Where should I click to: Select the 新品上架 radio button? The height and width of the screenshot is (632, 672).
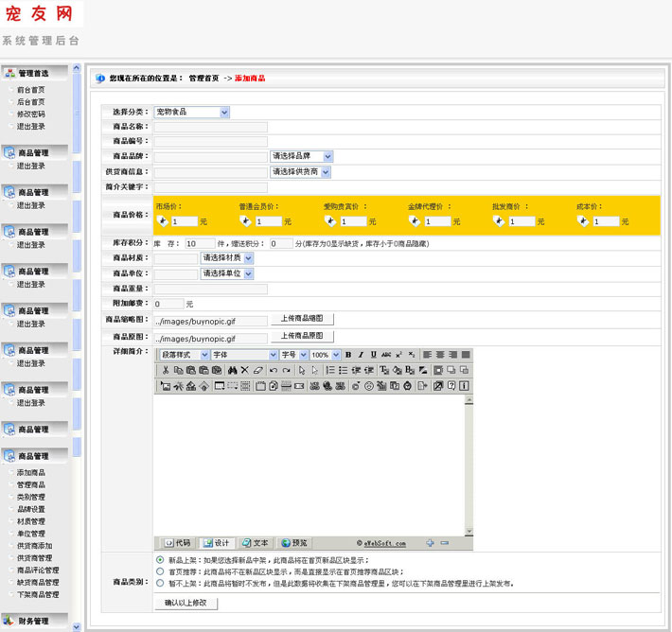[160, 559]
